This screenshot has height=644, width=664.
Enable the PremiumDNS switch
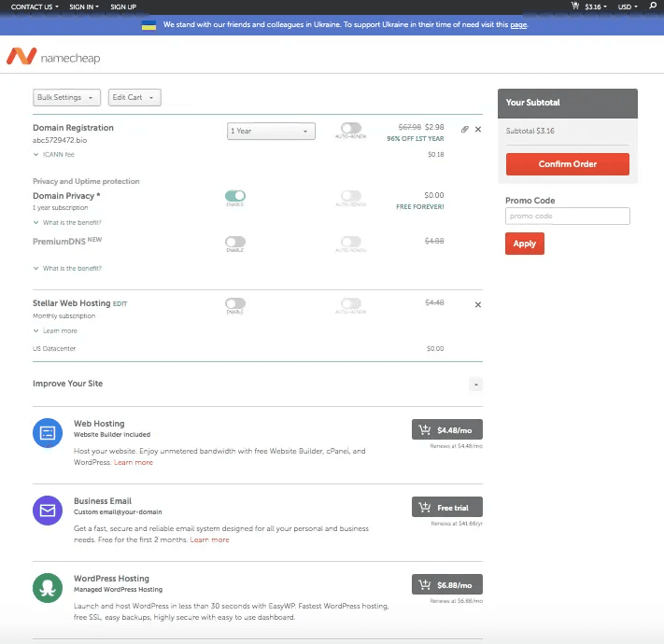pyautogui.click(x=235, y=242)
